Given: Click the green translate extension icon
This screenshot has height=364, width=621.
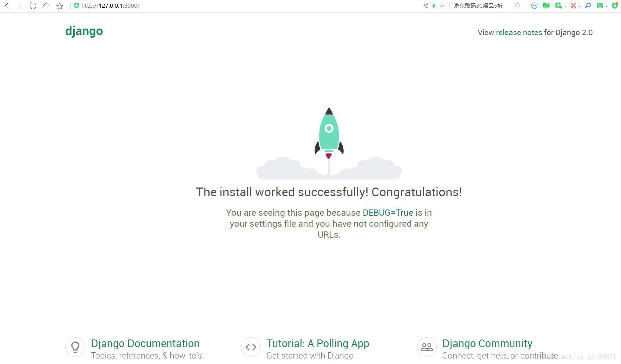Looking at the screenshot, I should tap(558, 5).
